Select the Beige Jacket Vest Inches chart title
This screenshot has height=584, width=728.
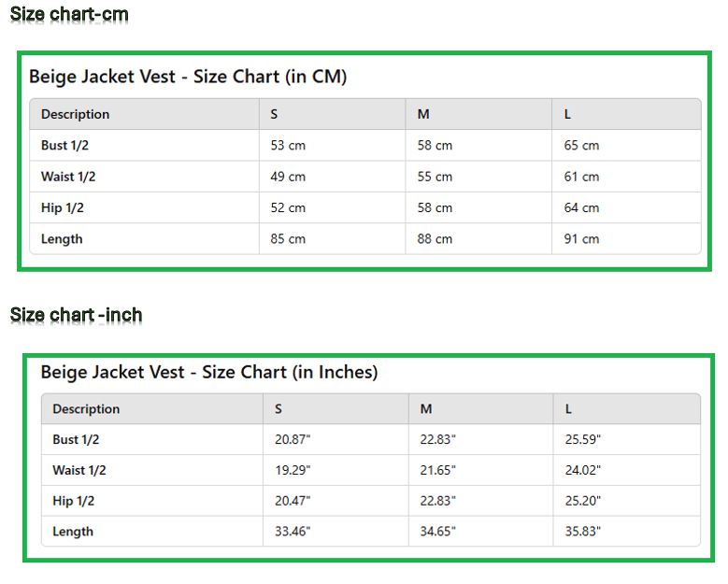point(209,372)
